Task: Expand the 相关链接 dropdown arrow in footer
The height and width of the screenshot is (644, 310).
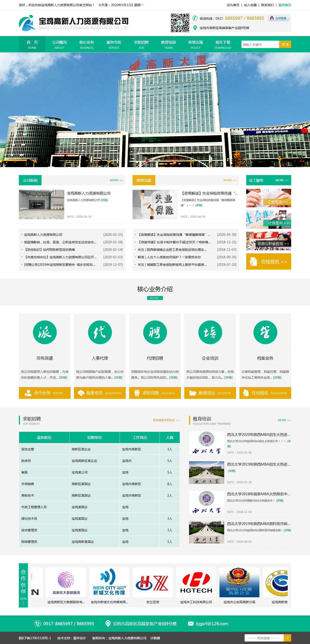Action: [x=288, y=638]
